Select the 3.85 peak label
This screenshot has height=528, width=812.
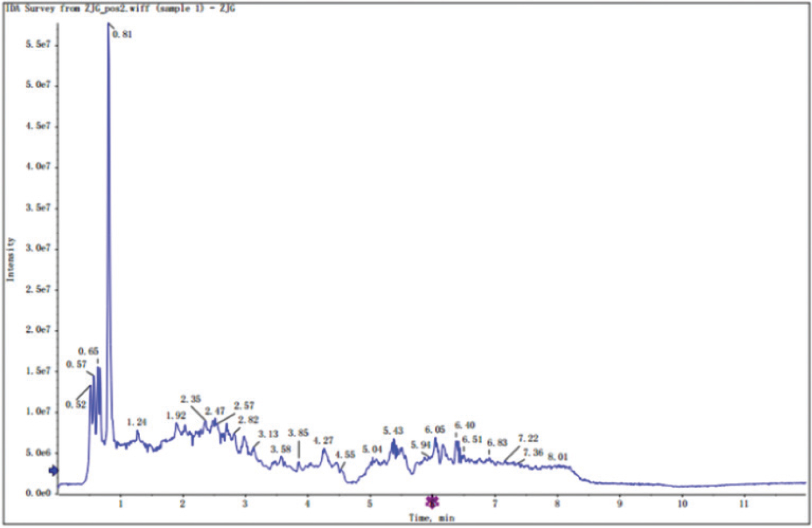298,433
